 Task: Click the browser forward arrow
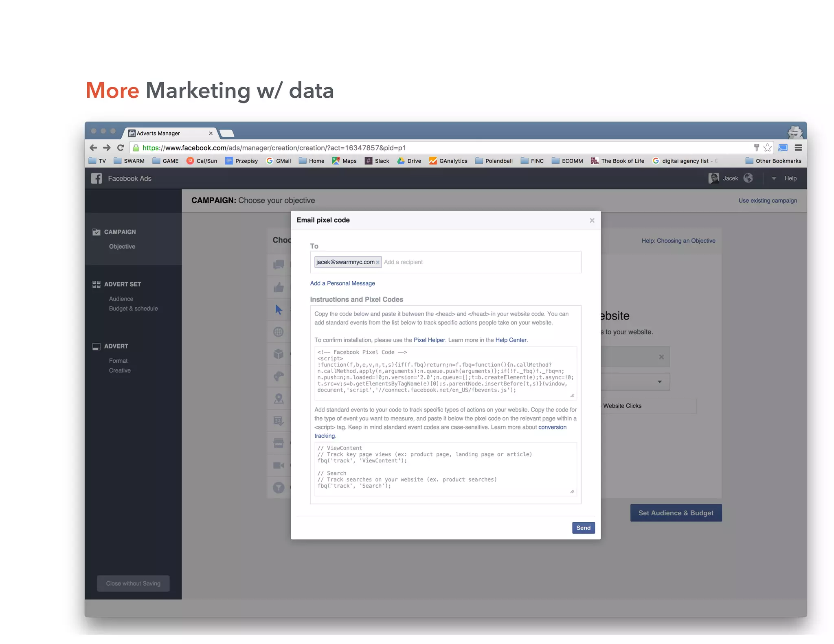107,148
